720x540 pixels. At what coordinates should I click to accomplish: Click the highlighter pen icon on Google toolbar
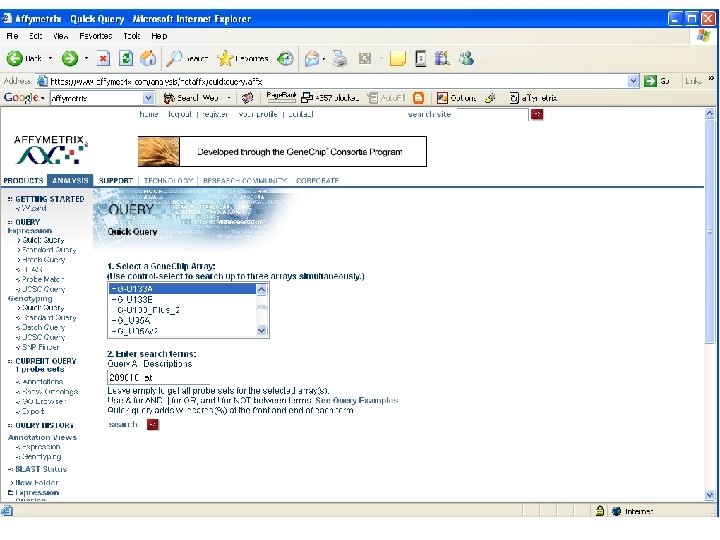pyautogui.click(x=491, y=98)
